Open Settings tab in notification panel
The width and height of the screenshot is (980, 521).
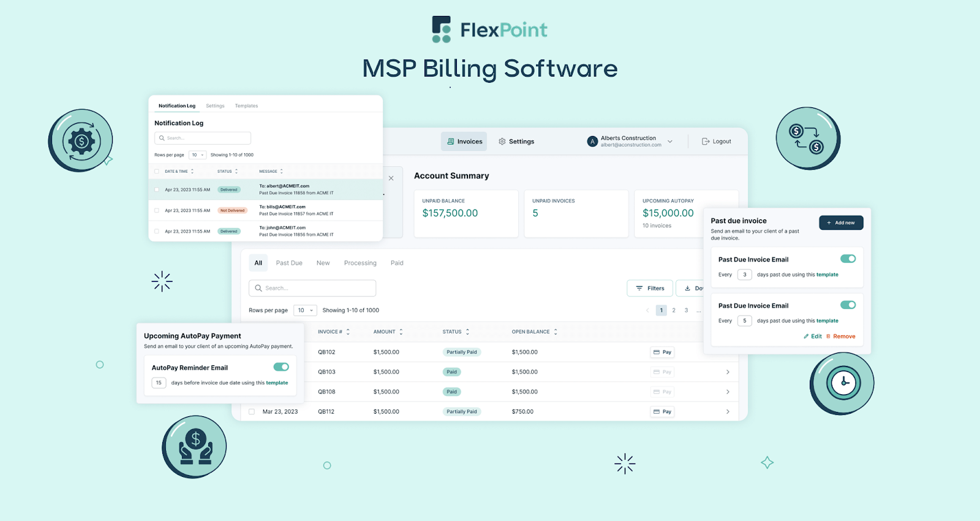tap(215, 106)
